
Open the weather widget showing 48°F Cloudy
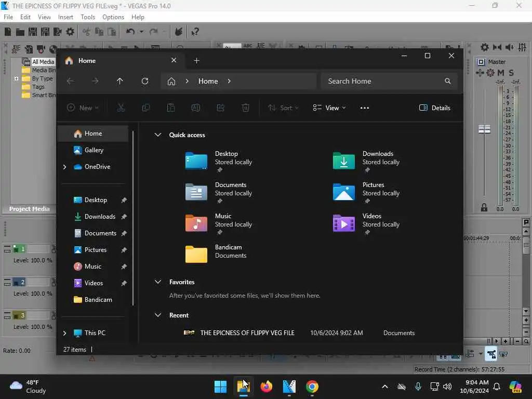pyautogui.click(x=28, y=387)
